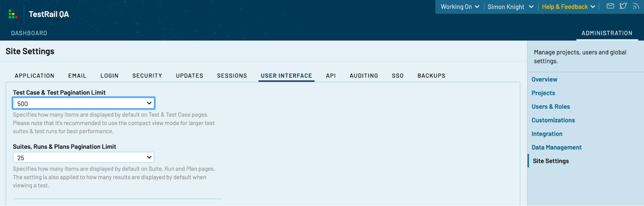644x206 pixels.
Task: Select the User Interface tab
Action: coord(286,76)
